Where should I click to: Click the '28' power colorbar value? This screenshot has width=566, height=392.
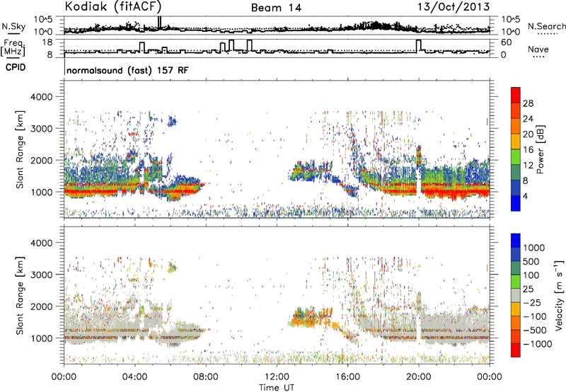pos(528,103)
